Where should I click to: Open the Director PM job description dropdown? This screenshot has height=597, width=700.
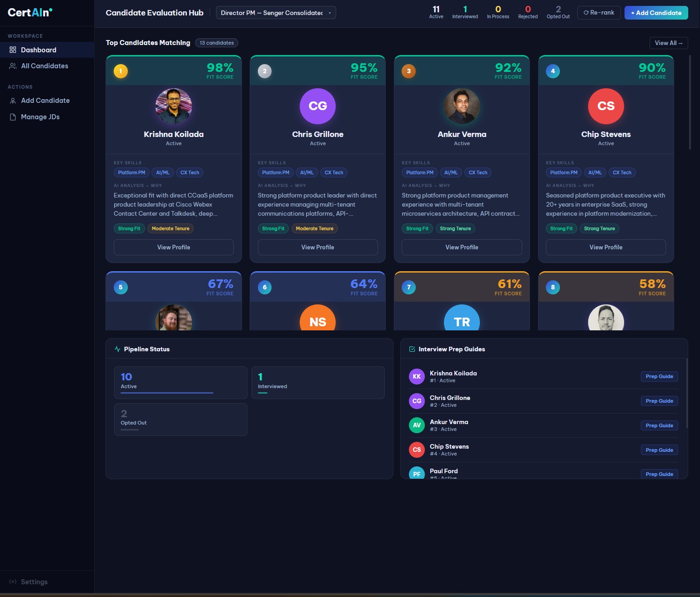[x=276, y=13]
